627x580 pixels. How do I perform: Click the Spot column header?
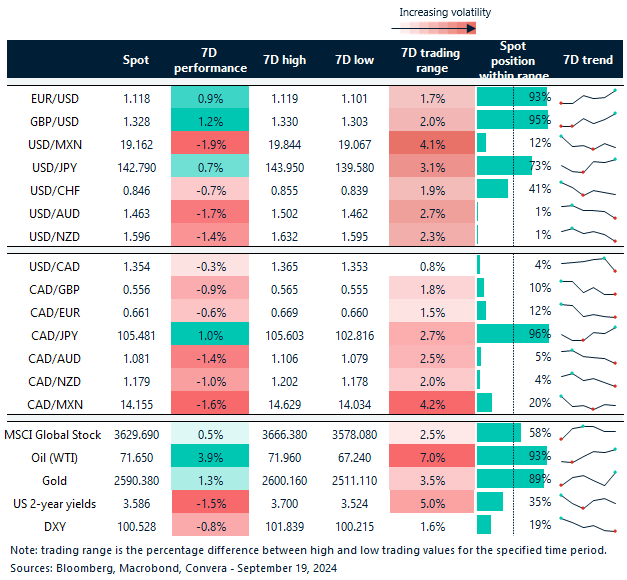coord(135,60)
